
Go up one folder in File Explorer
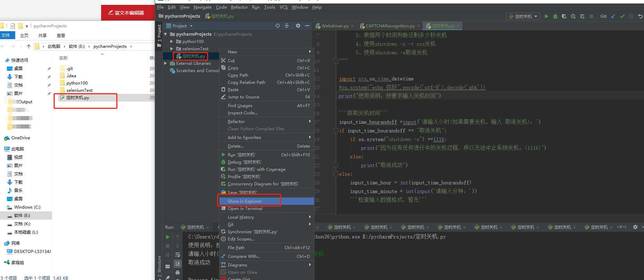click(29, 46)
